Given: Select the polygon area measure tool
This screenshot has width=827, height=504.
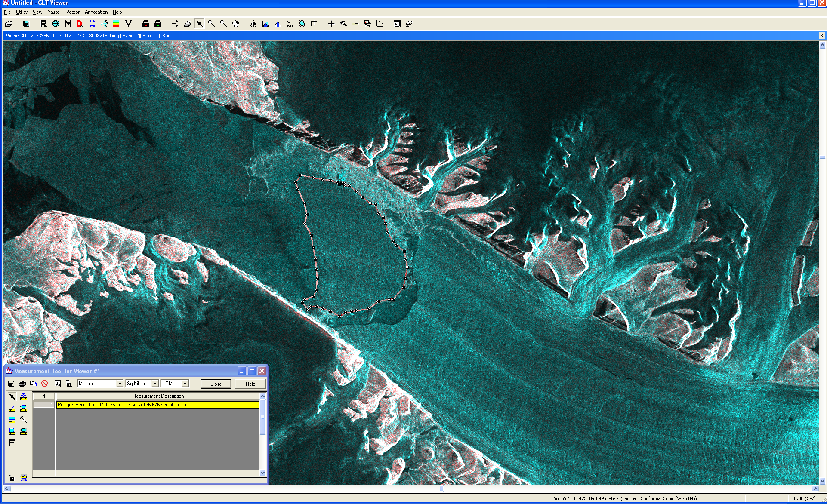Looking at the screenshot, I should [24, 408].
